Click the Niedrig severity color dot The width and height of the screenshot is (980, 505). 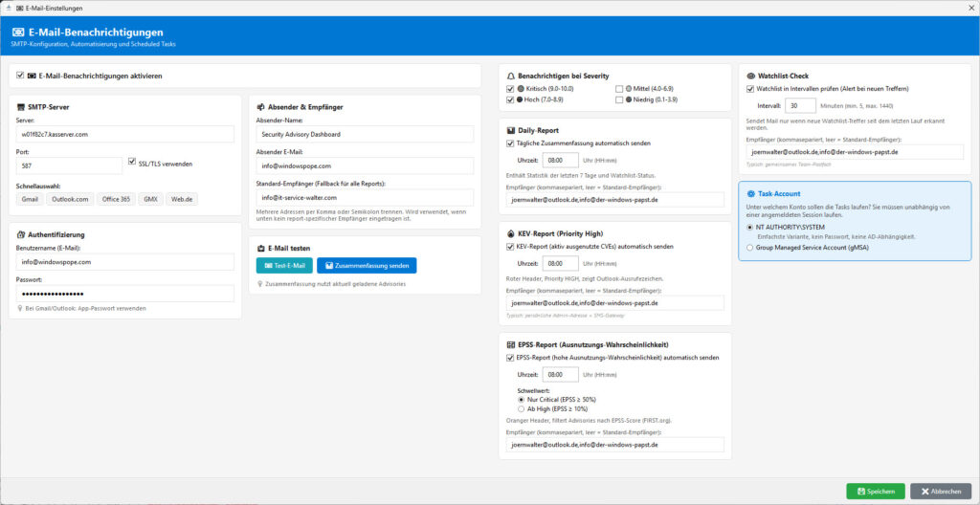tap(629, 99)
